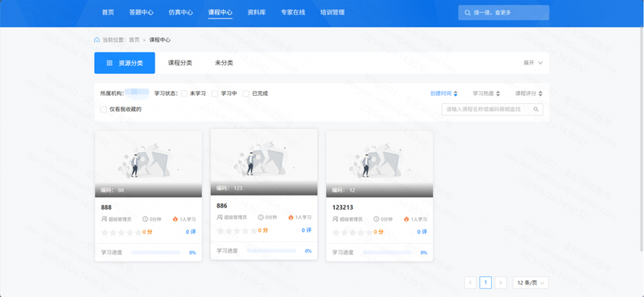644x297 pixels.
Task: Open the 12 条/页 page size dropdown
Action: [x=530, y=283]
